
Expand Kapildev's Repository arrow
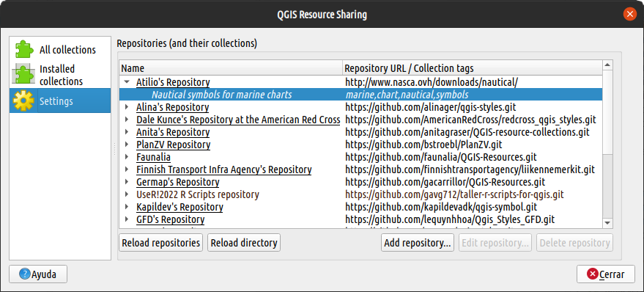[127, 207]
